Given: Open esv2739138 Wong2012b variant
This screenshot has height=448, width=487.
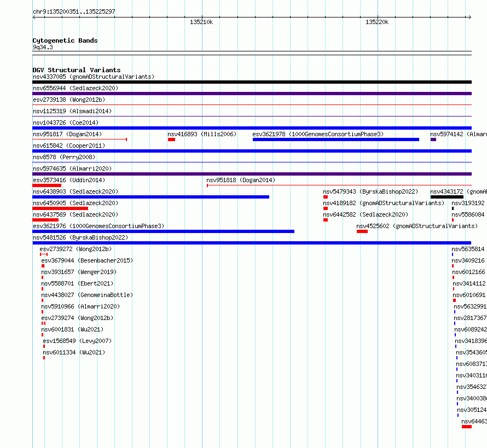Looking at the screenshot, I should [x=69, y=100].
